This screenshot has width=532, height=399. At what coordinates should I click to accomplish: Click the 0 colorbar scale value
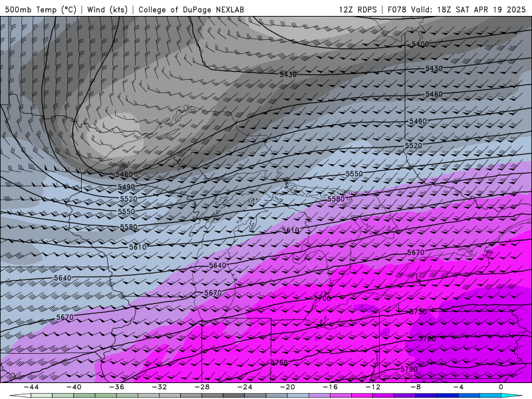(x=501, y=387)
